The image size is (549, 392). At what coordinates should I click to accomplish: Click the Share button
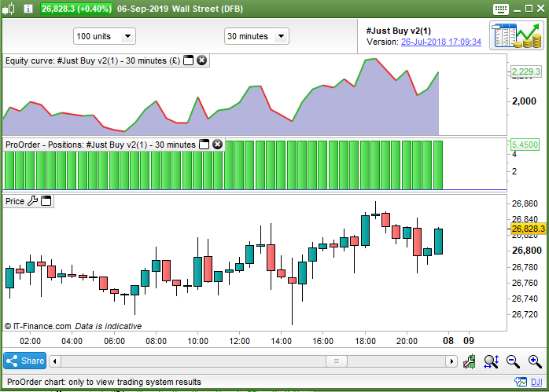click(25, 361)
